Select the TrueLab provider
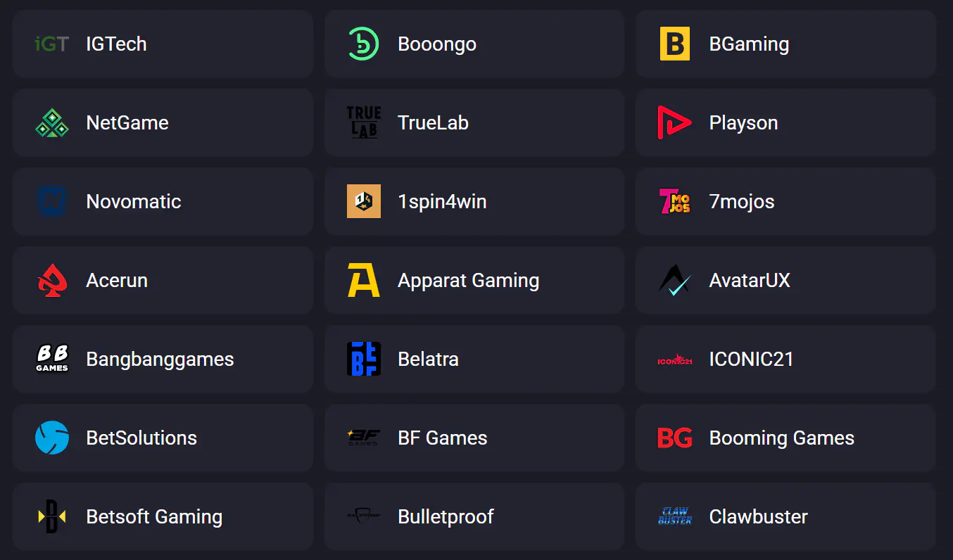Viewport: 953px width, 560px height. coord(474,123)
